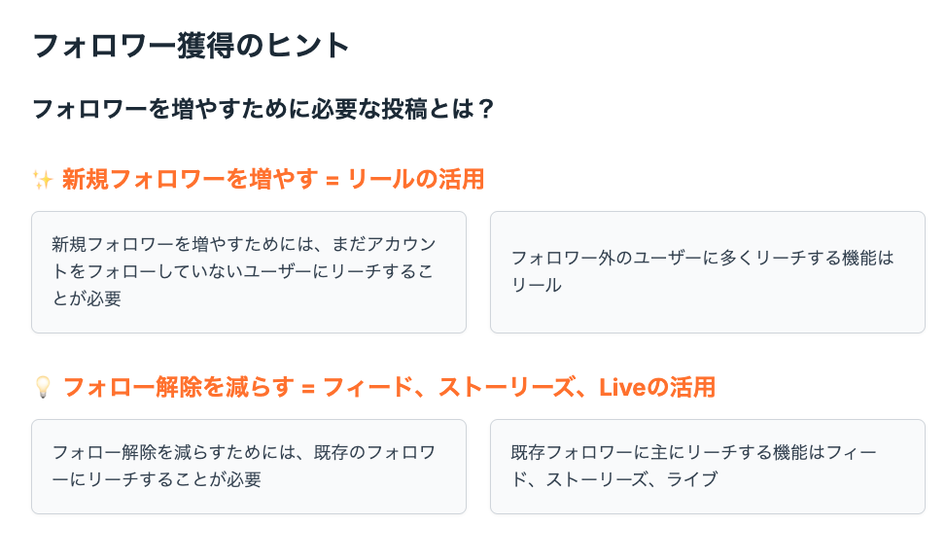Viewport: 946px width, 560px height.
Task: Click the sparkles emoji icon beside 新規フォロワー heading
Action: (x=43, y=180)
